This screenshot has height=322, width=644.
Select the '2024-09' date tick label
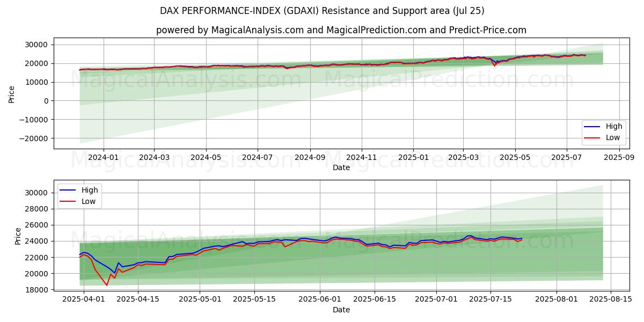(310, 158)
